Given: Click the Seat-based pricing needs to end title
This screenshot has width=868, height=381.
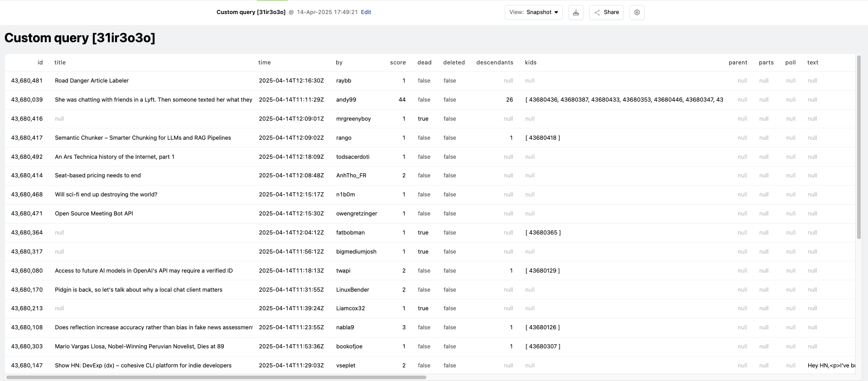Looking at the screenshot, I should coord(98,176).
